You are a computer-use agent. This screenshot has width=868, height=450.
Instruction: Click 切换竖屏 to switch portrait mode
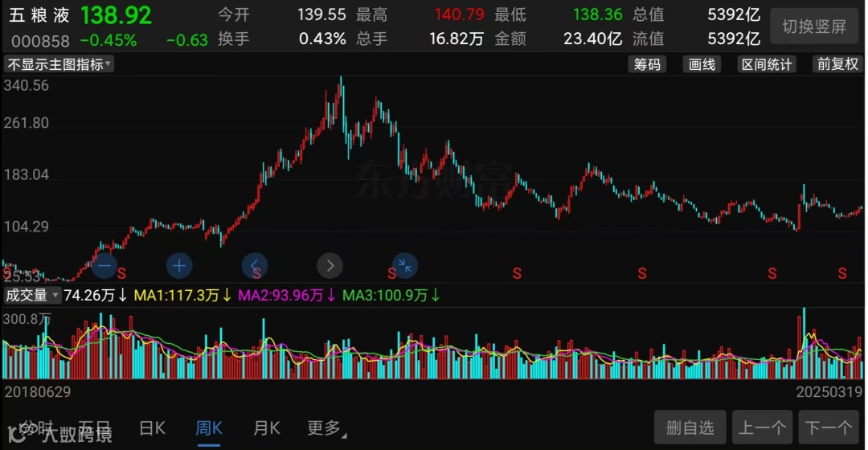pos(814,26)
